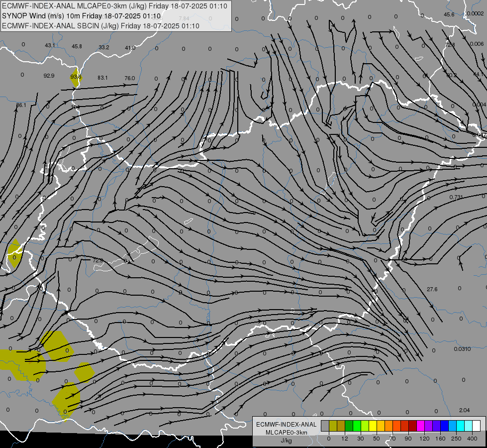Click the ECMWF-INDEX-ANAL MLCAPE0-3km header line

(114, 6)
